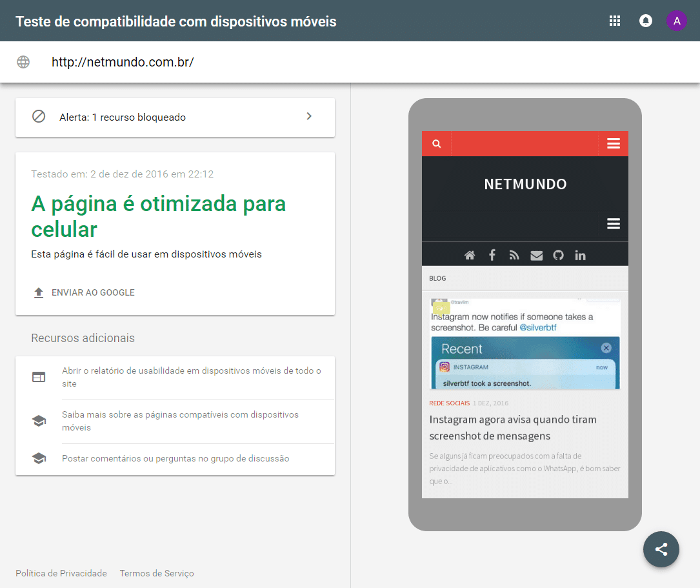The height and width of the screenshot is (588, 700).
Task: Click the blocked resource circle-slash icon
Action: 39,117
